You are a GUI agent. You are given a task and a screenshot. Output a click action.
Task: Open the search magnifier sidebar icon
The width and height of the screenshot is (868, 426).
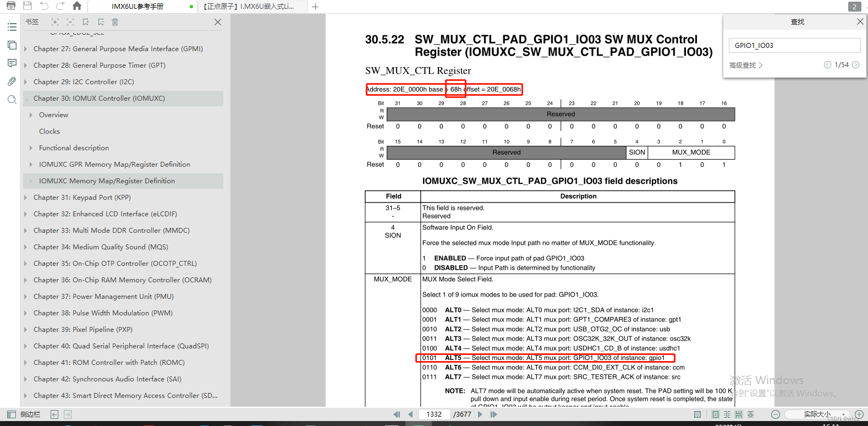(12, 100)
